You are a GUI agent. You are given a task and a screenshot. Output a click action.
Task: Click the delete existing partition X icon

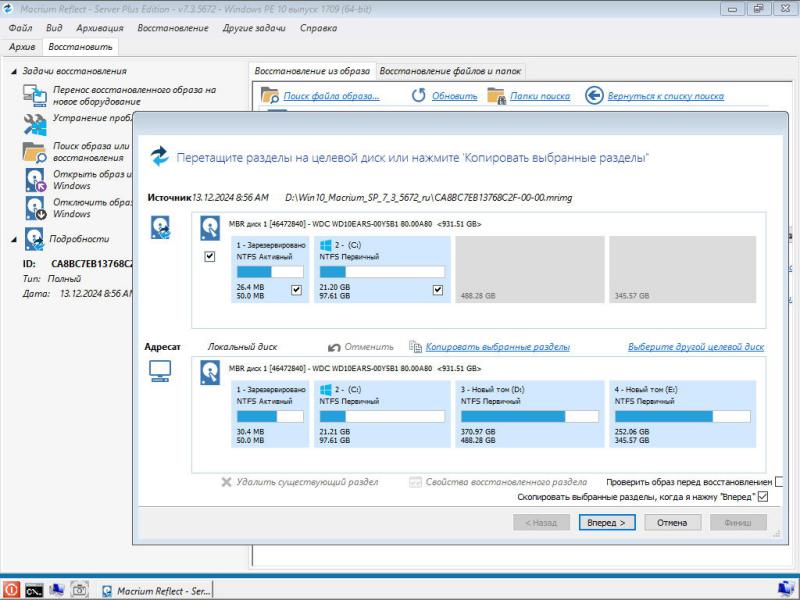coord(227,482)
